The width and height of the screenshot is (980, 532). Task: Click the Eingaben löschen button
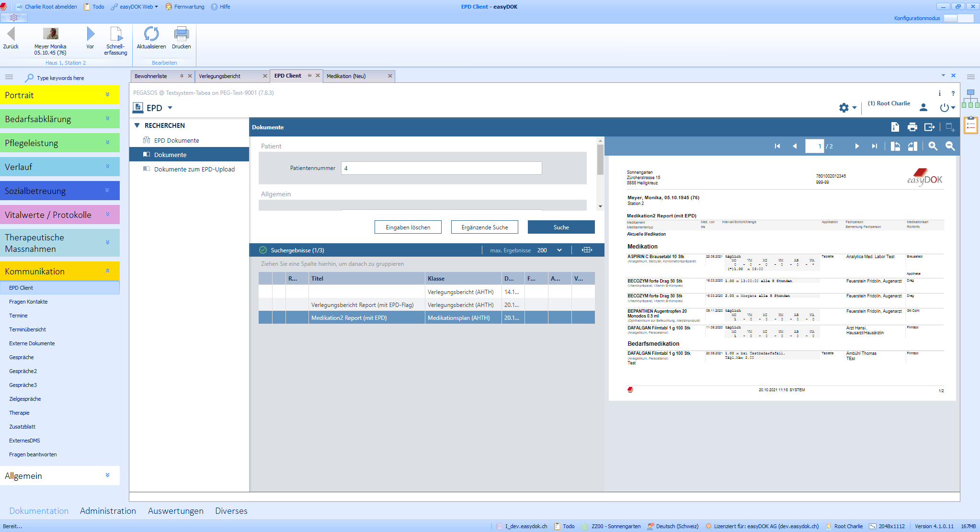[x=408, y=227]
